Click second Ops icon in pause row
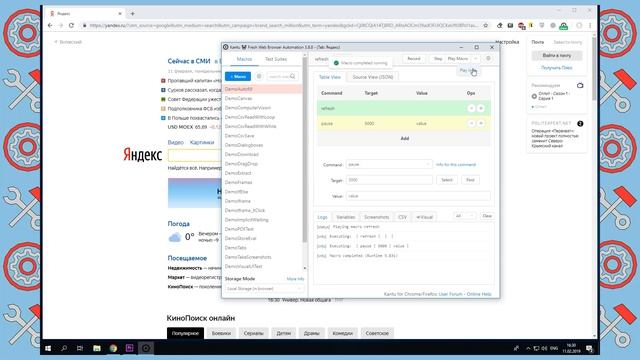The height and width of the screenshot is (360, 640). (481, 123)
